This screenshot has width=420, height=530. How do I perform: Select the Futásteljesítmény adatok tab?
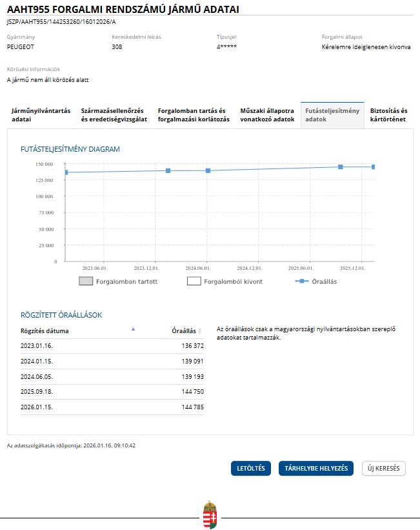pyautogui.click(x=332, y=115)
